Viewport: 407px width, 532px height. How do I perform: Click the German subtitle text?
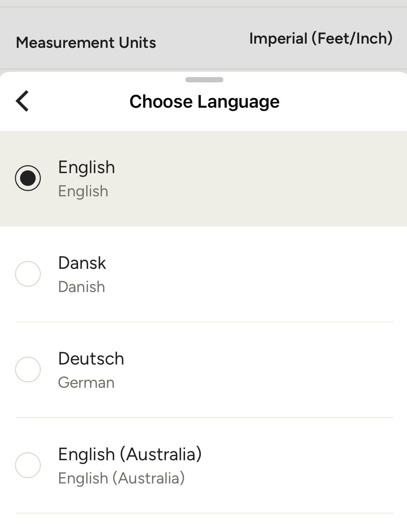click(86, 383)
